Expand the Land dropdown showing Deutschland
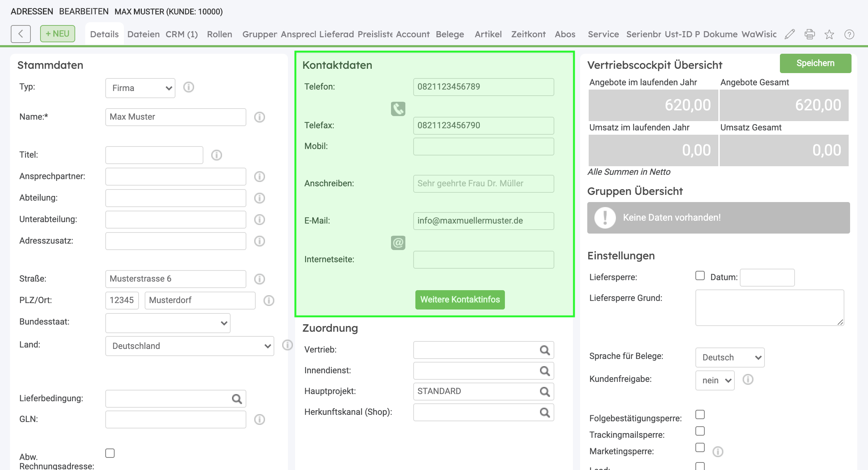The height and width of the screenshot is (470, 868). [190, 346]
